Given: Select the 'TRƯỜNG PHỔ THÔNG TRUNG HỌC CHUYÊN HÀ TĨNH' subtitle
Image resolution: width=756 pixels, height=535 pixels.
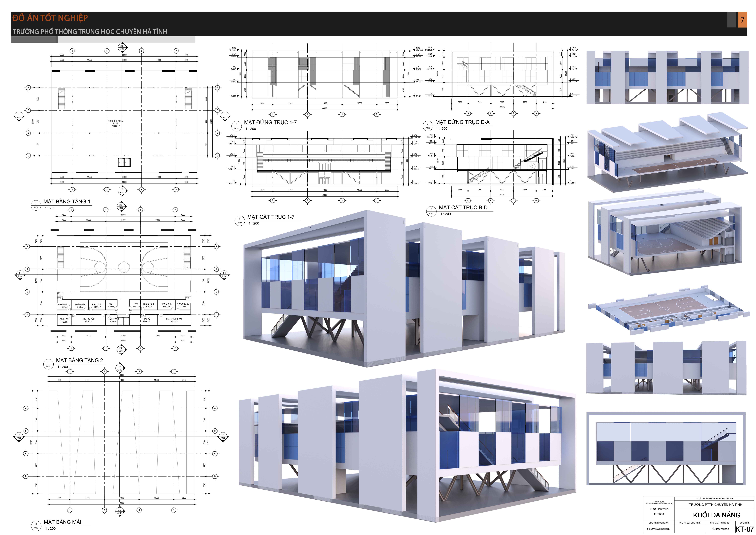Looking at the screenshot, I should (90, 32).
